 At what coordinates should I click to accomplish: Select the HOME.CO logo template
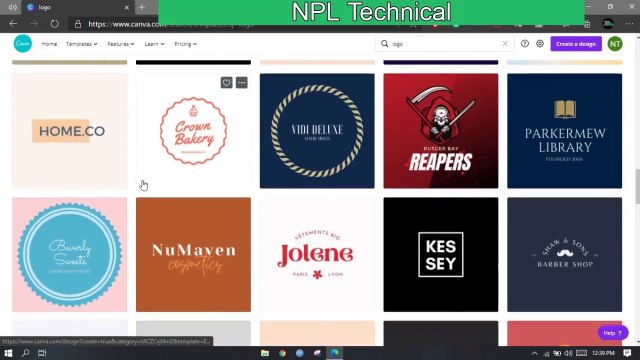tap(69, 131)
